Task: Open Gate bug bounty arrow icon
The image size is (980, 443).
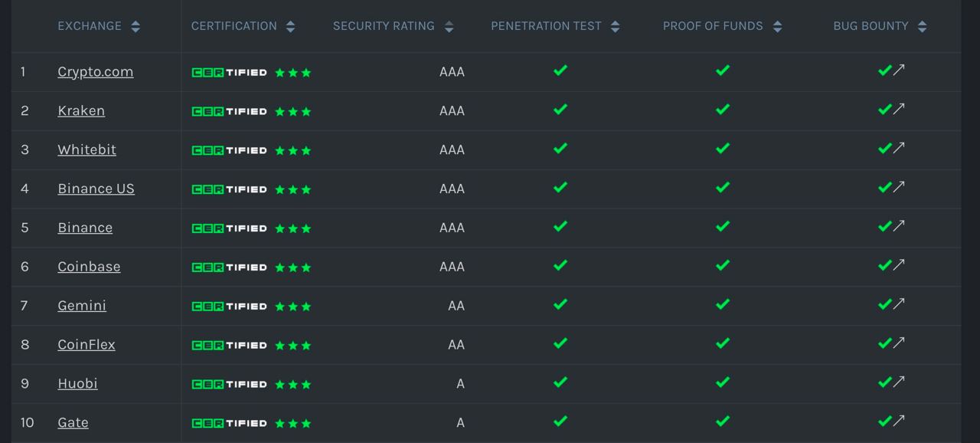Action: pos(899,421)
